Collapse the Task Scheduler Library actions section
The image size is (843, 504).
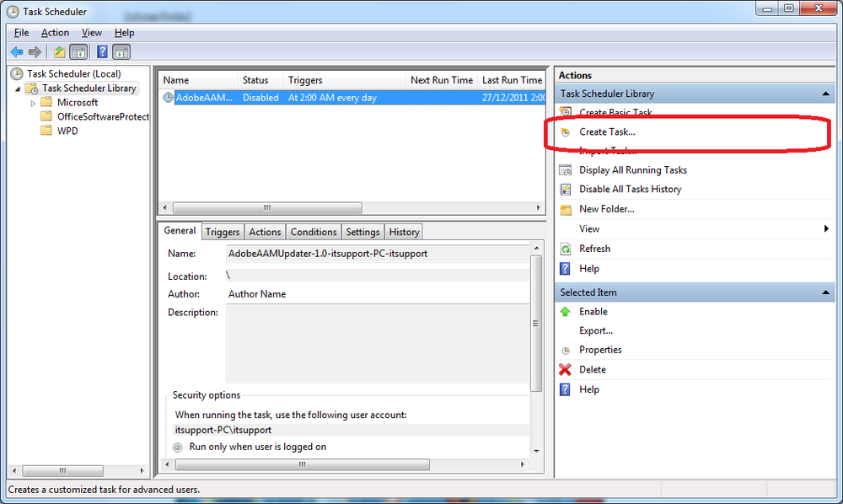[824, 94]
